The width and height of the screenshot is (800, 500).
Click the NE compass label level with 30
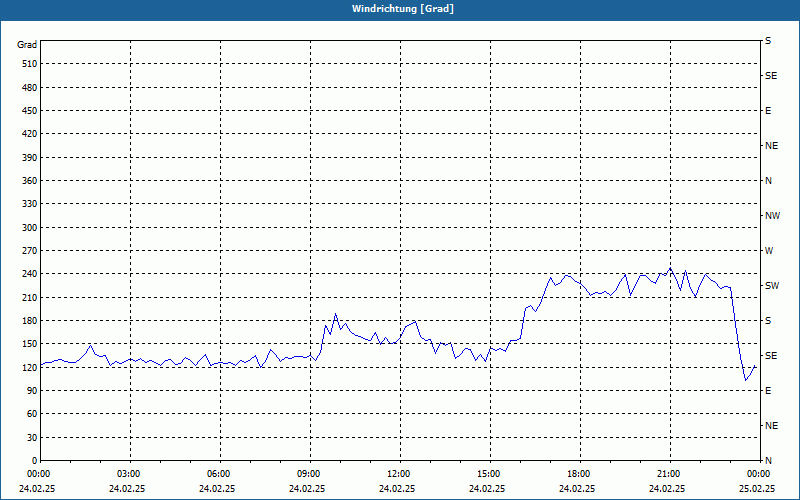[771, 426]
